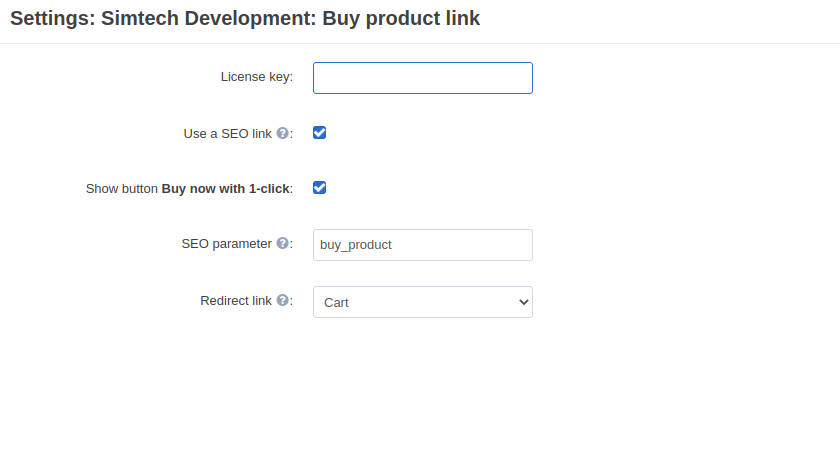The height and width of the screenshot is (460, 840).
Task: Select the Cart value in Redirect link
Action: click(x=336, y=303)
